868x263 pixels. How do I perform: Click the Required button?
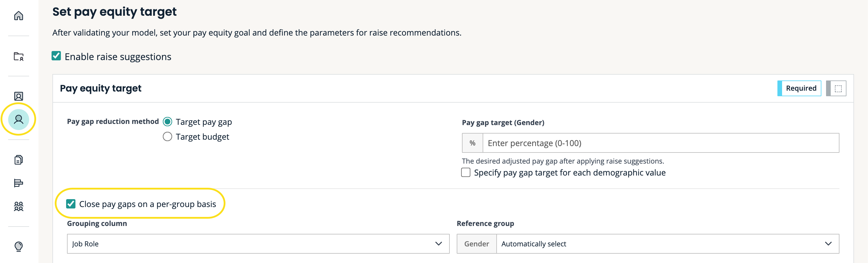[x=801, y=88]
